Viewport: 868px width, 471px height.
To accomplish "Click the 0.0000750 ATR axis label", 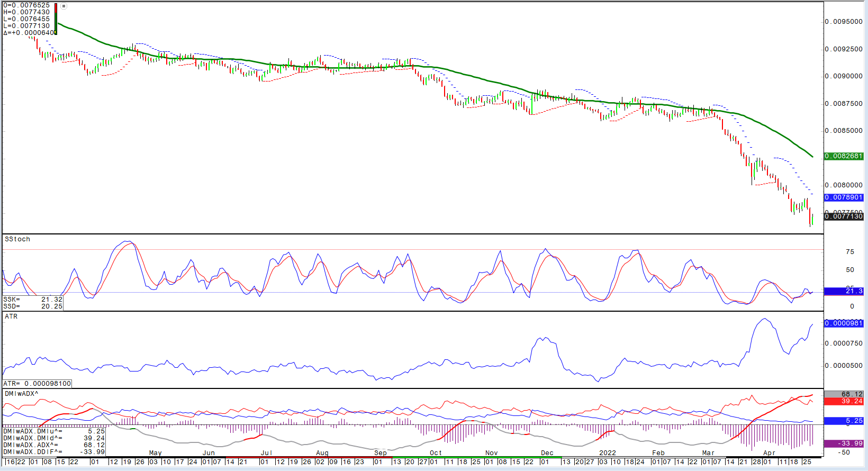I will point(844,343).
